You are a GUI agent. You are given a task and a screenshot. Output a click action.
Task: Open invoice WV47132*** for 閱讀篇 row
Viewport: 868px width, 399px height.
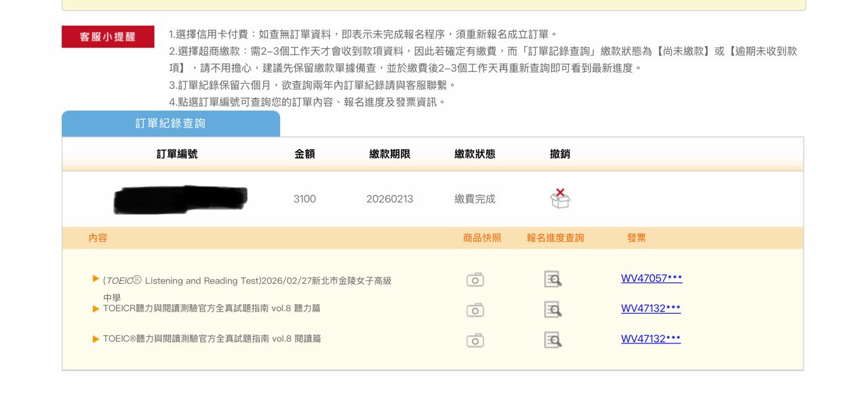(x=650, y=339)
